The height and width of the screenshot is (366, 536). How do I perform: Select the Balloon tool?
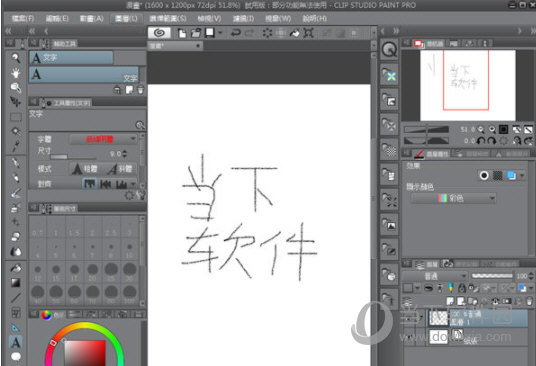(x=15, y=357)
